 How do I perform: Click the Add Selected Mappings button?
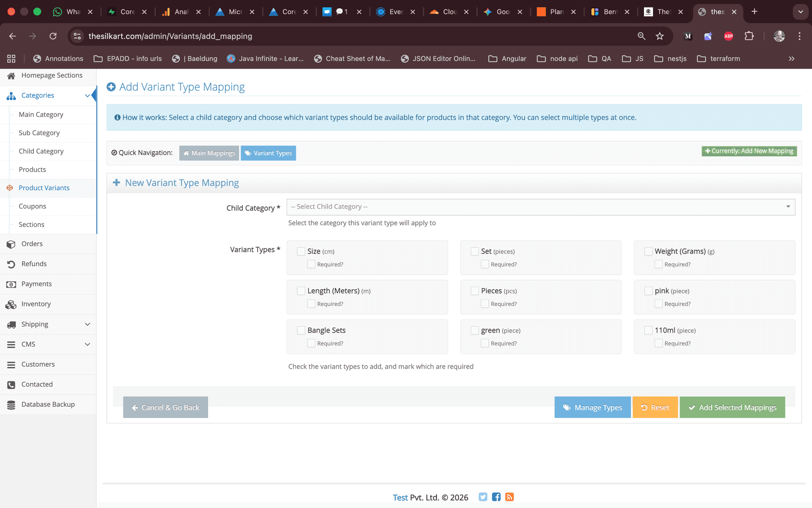pos(732,407)
